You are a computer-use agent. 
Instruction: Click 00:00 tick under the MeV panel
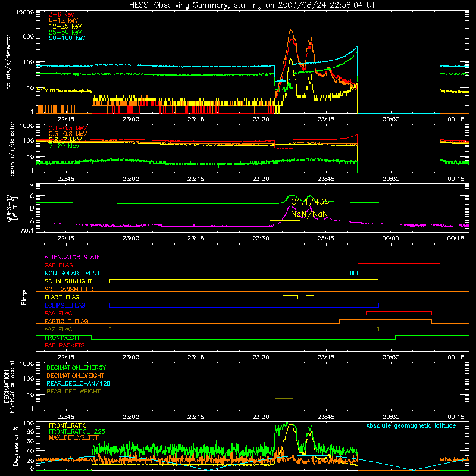tap(391, 179)
